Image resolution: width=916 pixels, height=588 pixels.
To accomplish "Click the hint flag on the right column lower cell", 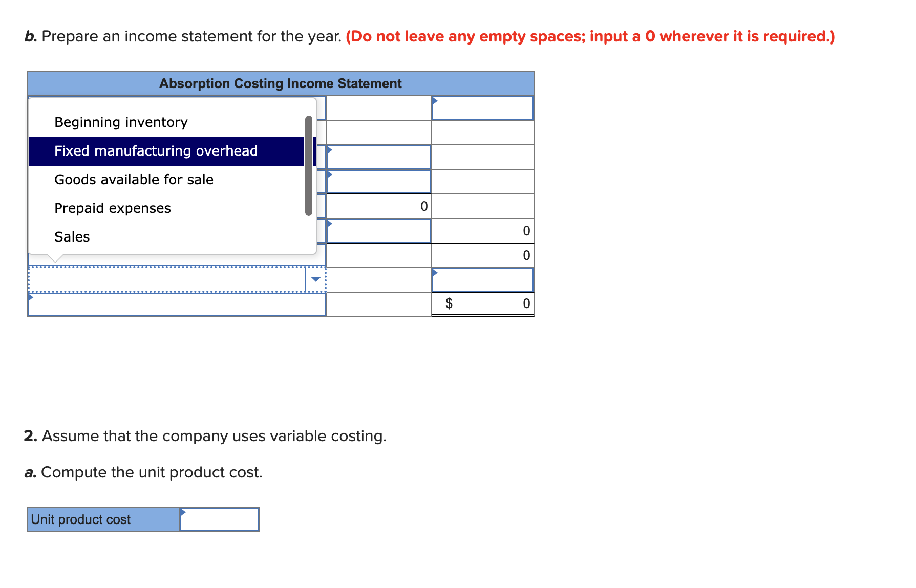I will 435,272.
